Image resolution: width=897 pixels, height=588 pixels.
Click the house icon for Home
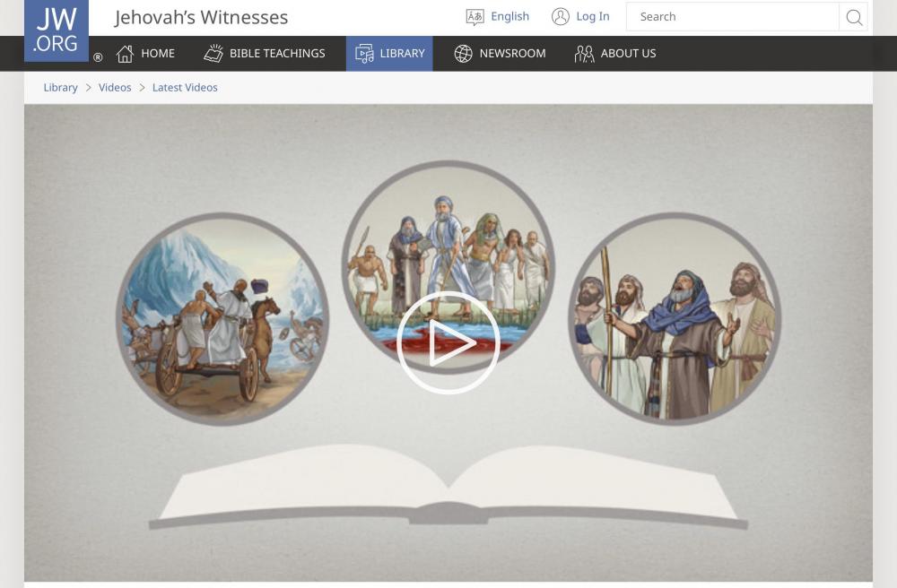(x=125, y=53)
